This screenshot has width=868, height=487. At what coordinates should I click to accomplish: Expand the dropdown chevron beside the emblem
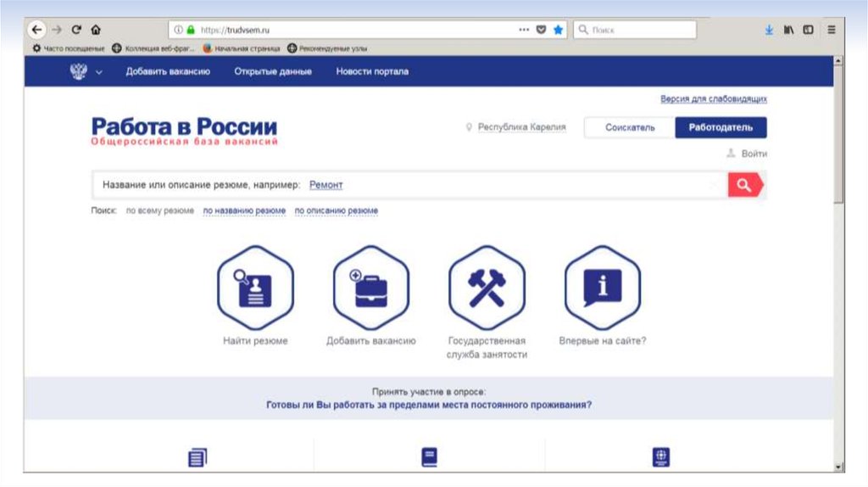(99, 72)
